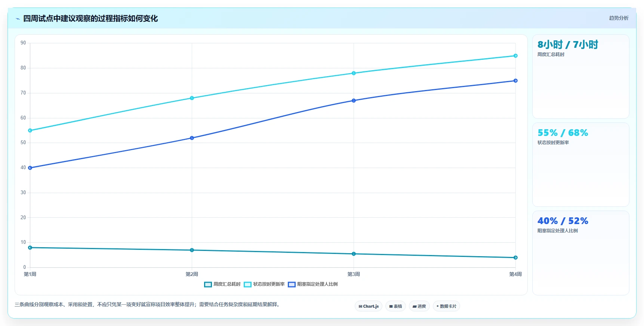Click the trend icon beside the chart title
The height and width of the screenshot is (326, 644).
click(18, 19)
